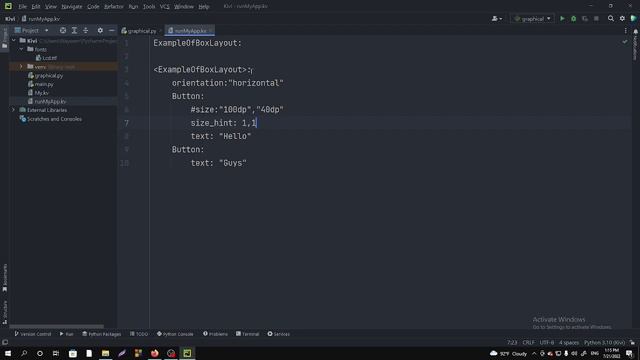Screen dimensions: 640x360
Task: Show hidden system tray icons chevron
Action: (534, 353)
